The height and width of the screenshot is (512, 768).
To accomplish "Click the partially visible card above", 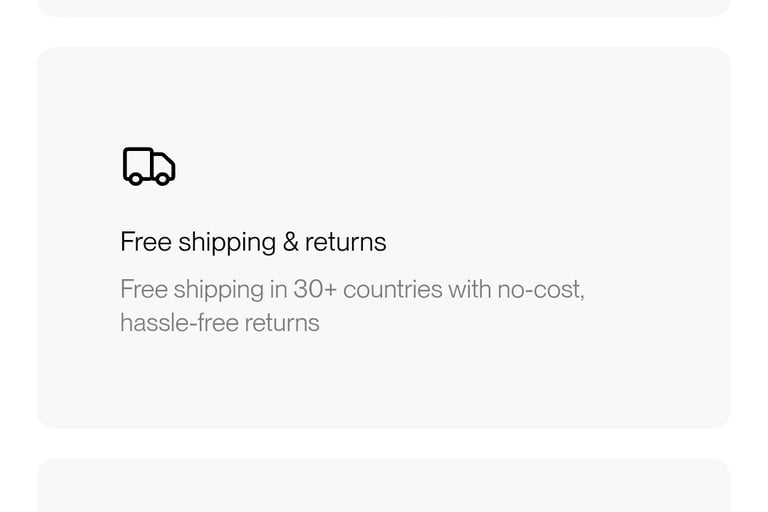I will 384,8.
